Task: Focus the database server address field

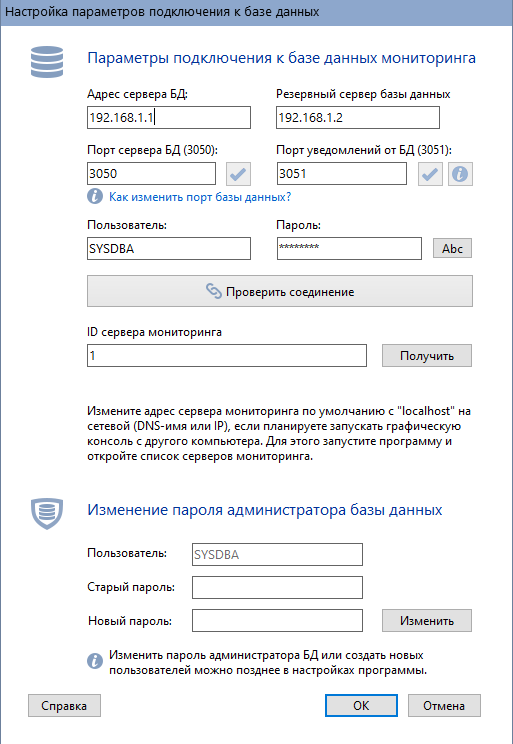Action: [169, 118]
